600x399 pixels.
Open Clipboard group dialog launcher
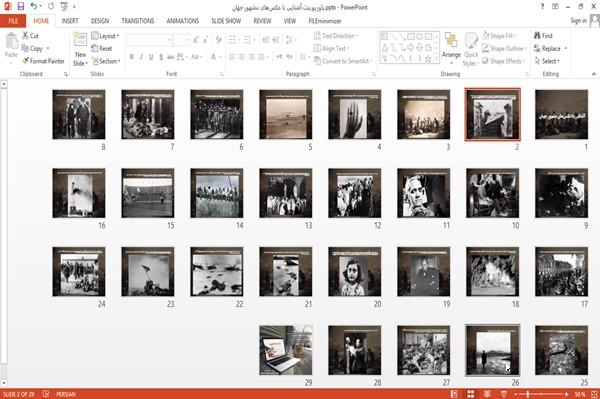click(66, 74)
